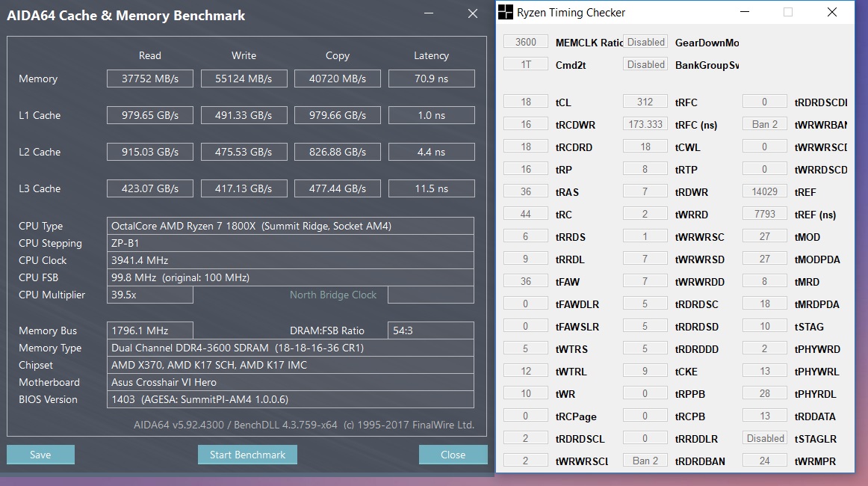This screenshot has width=868, height=486.
Task: Click the Ryzen Timing Checker app icon
Action: tap(506, 12)
